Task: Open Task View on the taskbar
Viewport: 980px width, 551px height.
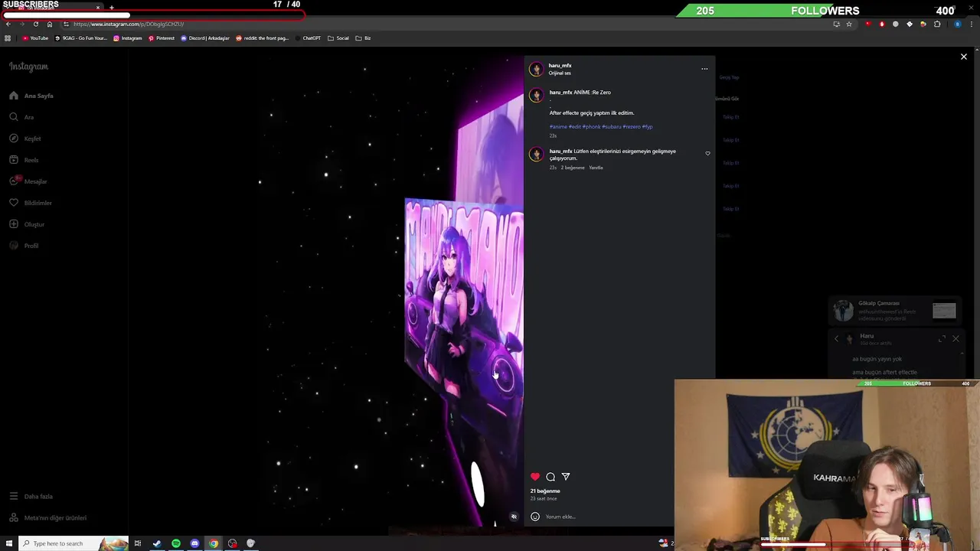Action: 138,543
